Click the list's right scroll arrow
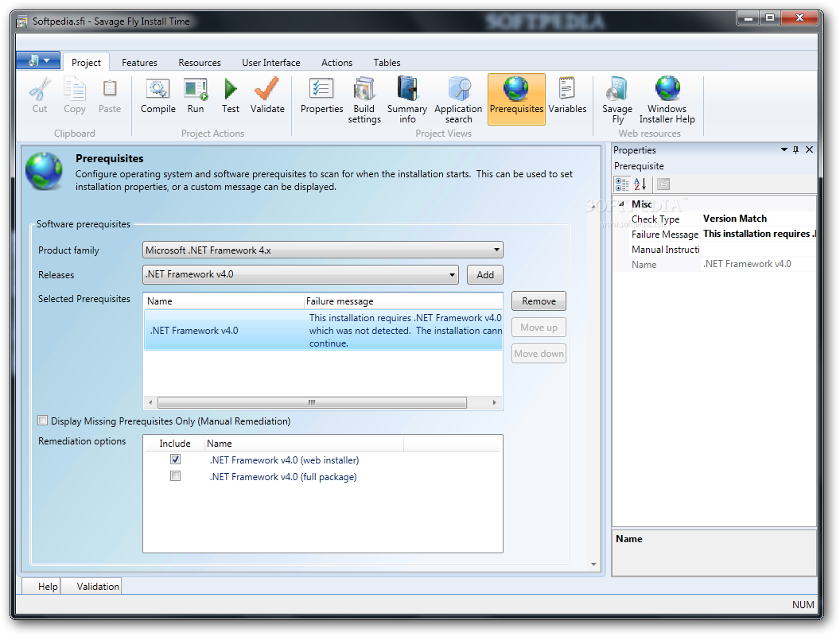The image size is (840, 636). point(494,402)
